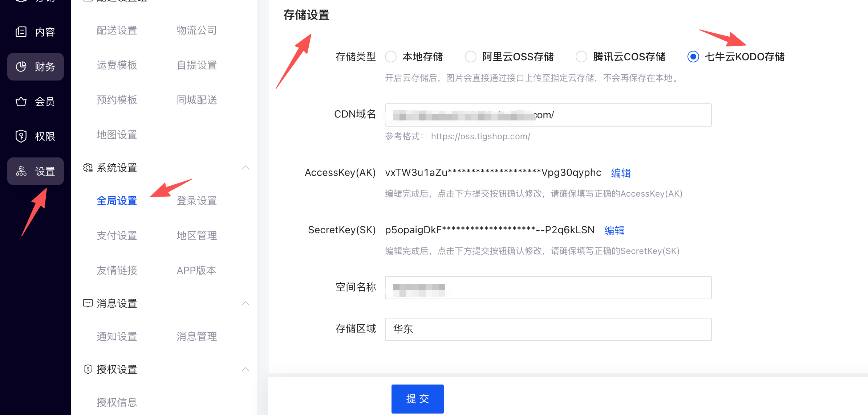Click 编辑 link next to SecretKey
Viewport: 868px width, 415px height.
614,230
